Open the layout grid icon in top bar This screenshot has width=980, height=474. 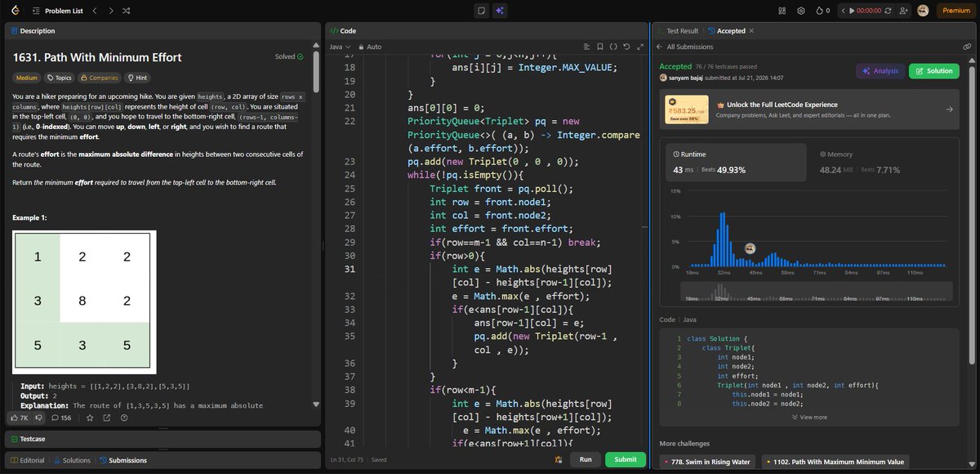(x=782, y=11)
